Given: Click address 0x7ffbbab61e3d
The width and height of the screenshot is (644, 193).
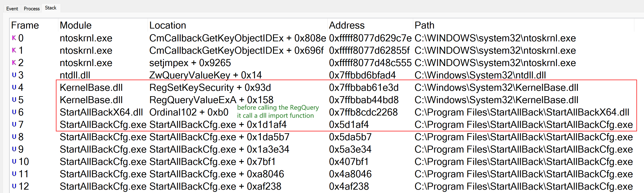Looking at the screenshot, I should click(x=364, y=88).
